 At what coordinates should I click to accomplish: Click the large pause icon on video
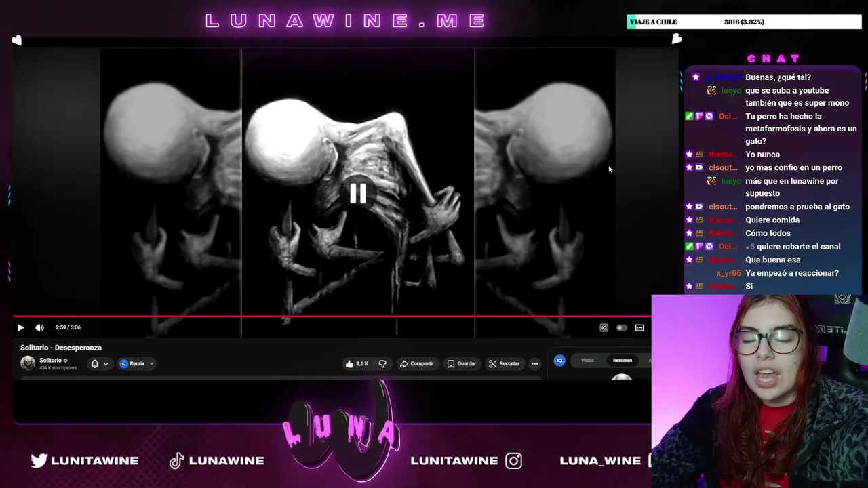click(358, 195)
